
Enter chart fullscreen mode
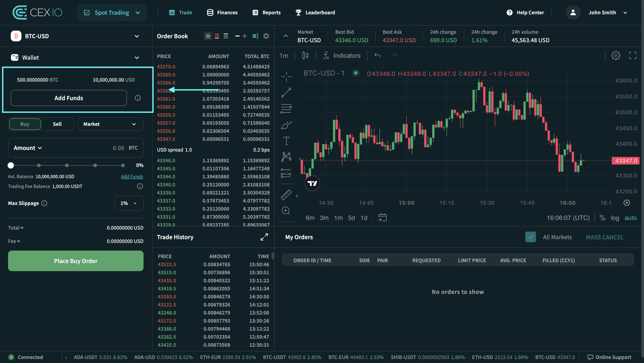[x=633, y=56]
